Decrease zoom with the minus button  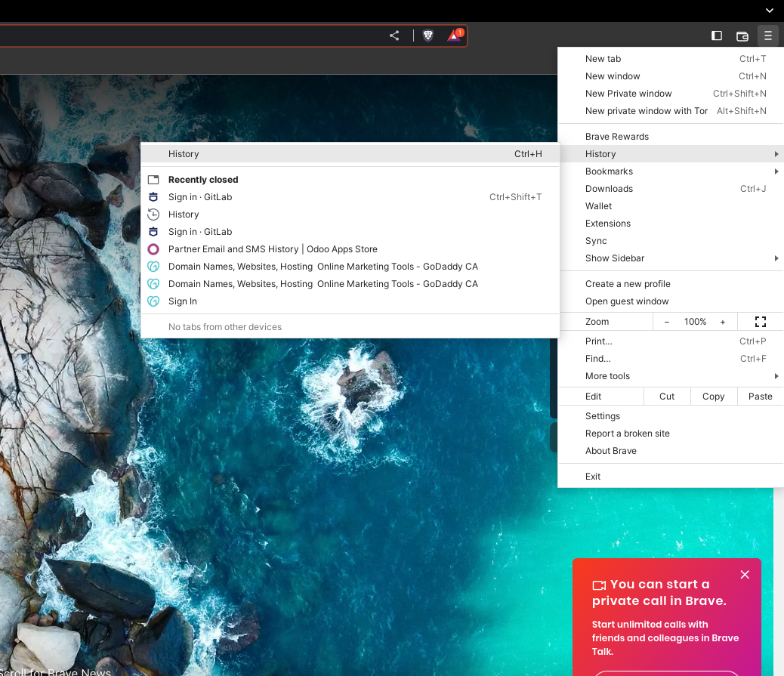point(666,322)
